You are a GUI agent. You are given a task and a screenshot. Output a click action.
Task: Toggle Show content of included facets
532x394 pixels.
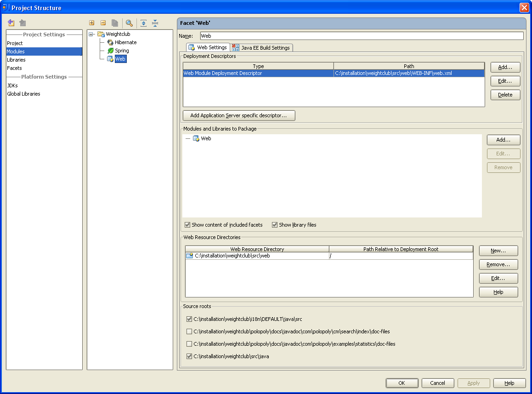point(187,224)
